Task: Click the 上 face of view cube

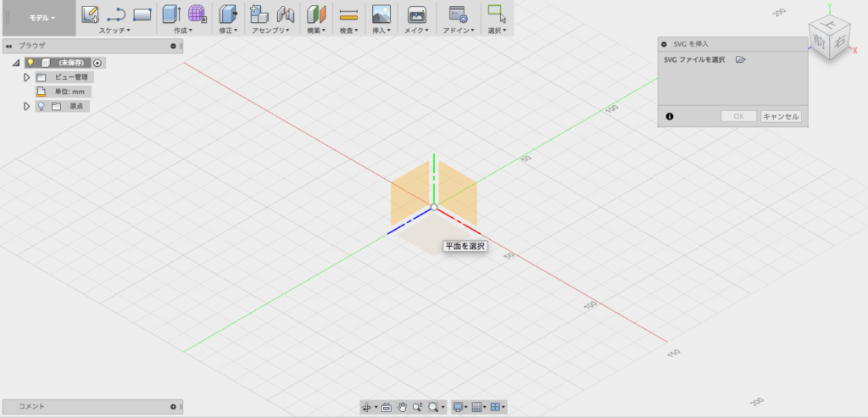Action: 829,24
